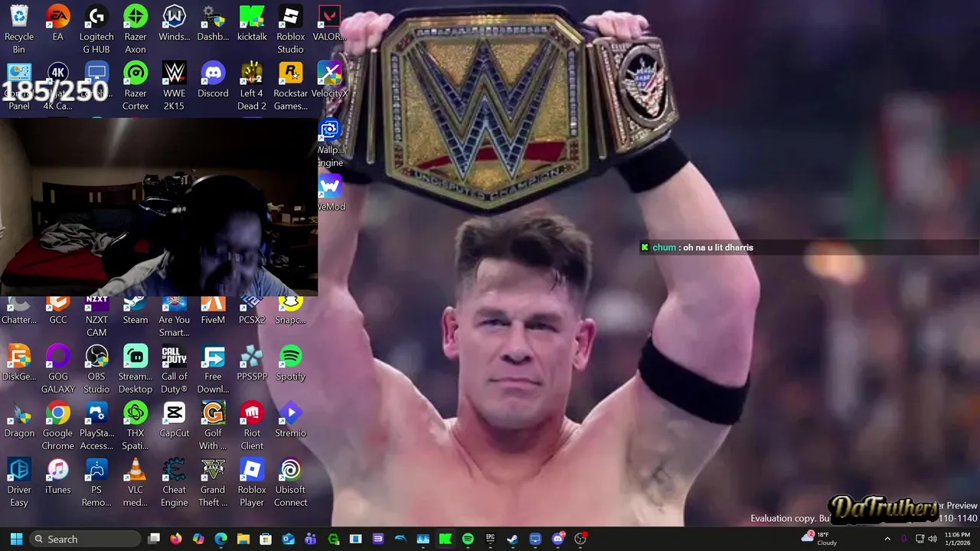The height and width of the screenshot is (551, 980).
Task: Launch WeMod desktop shortcut
Action: click(330, 193)
